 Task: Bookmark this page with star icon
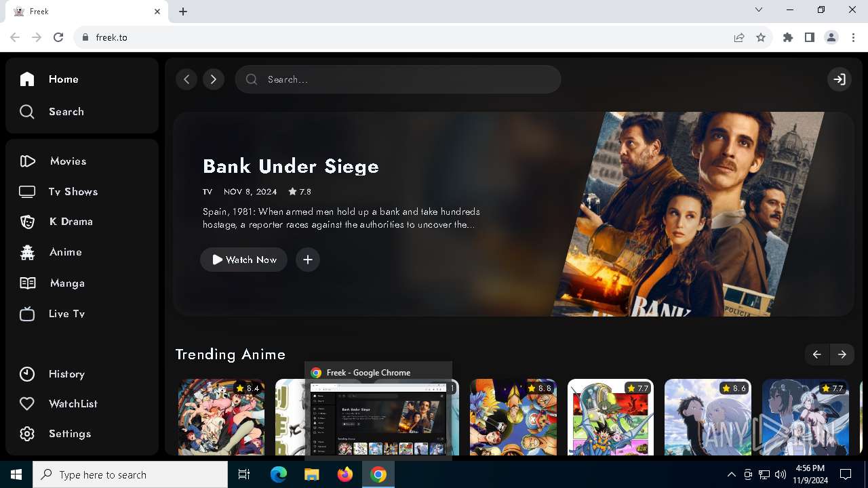[761, 37]
